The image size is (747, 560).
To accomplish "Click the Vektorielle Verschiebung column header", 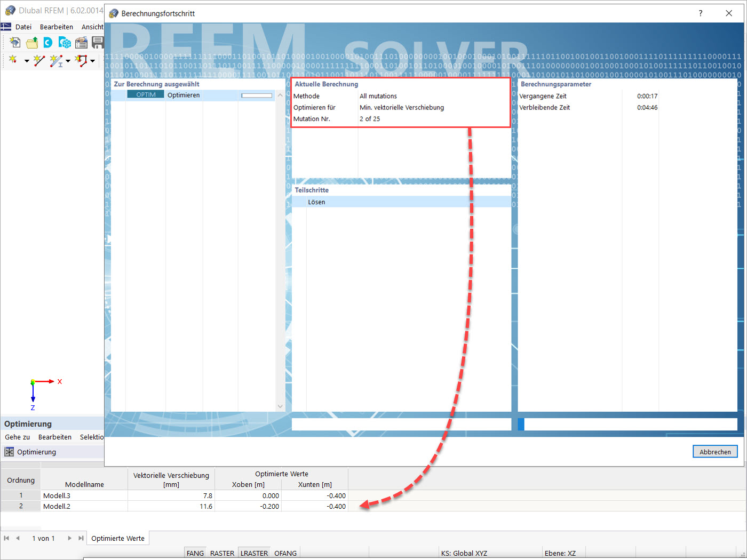I will (x=171, y=479).
